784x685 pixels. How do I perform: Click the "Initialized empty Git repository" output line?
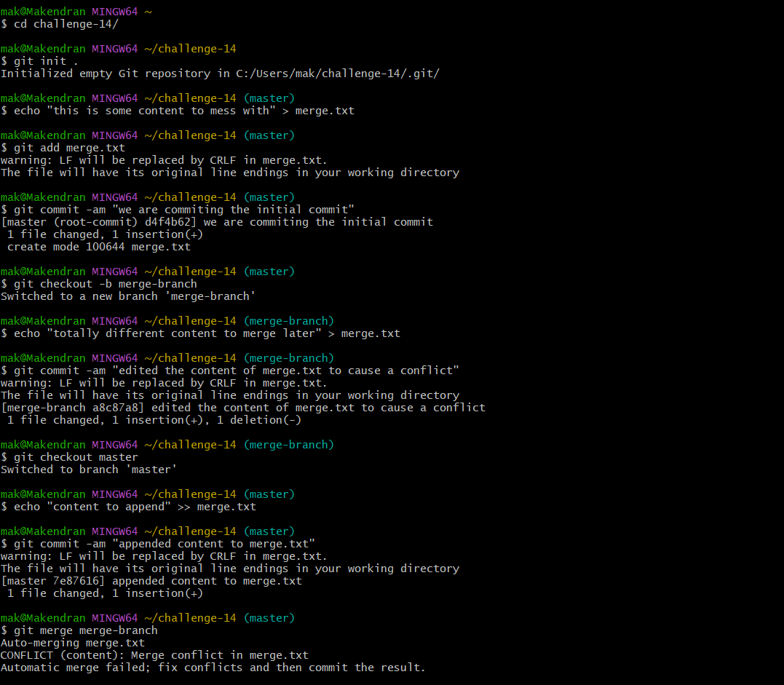point(220,74)
